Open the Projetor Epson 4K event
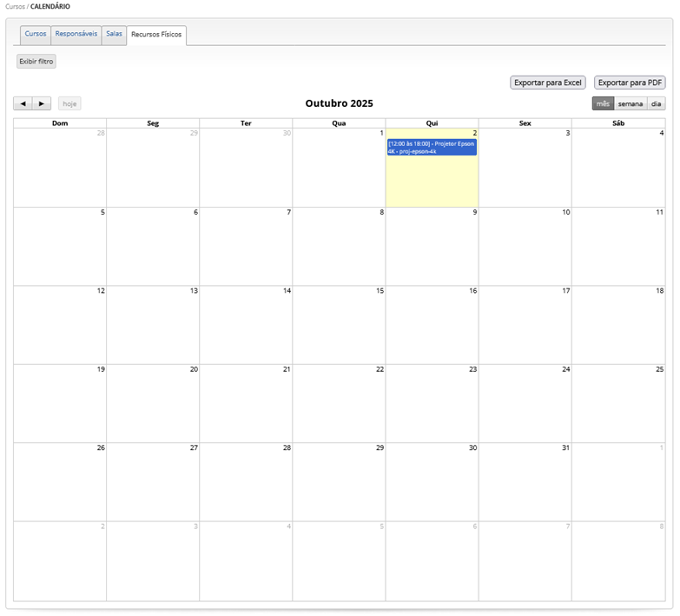This screenshot has height=616, width=680. 432,147
